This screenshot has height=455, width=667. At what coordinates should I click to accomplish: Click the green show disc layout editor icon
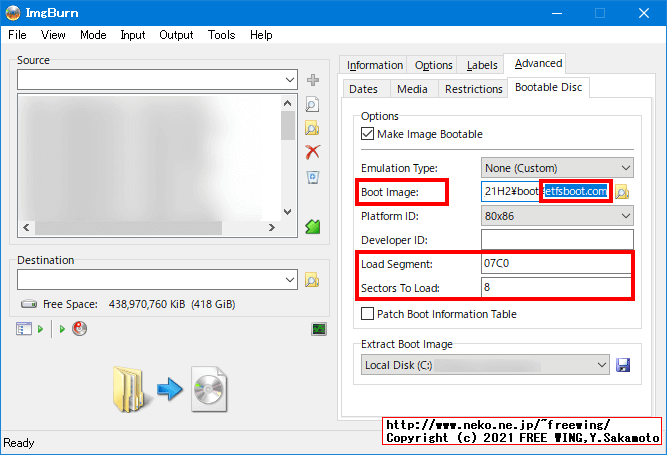click(x=313, y=227)
